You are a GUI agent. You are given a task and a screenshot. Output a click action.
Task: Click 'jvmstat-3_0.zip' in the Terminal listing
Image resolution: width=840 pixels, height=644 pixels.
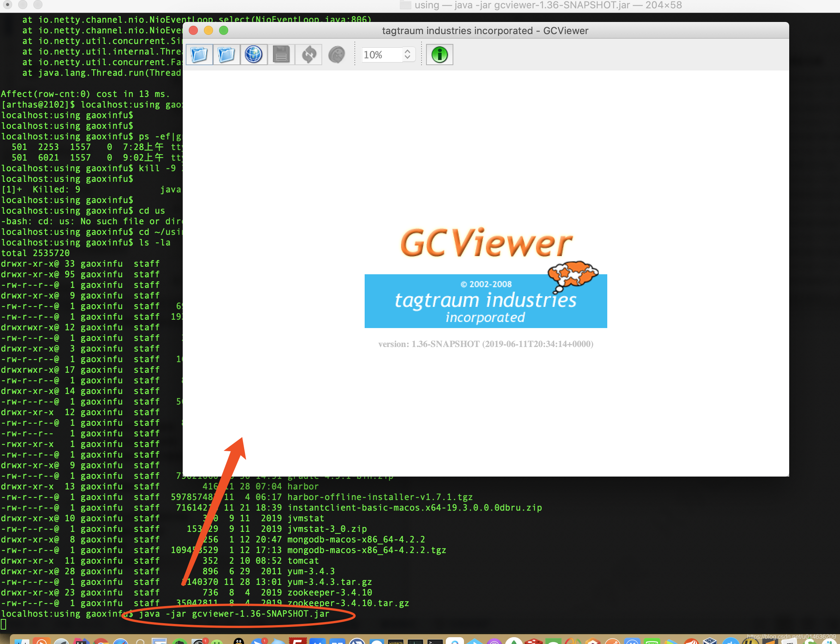327,528
